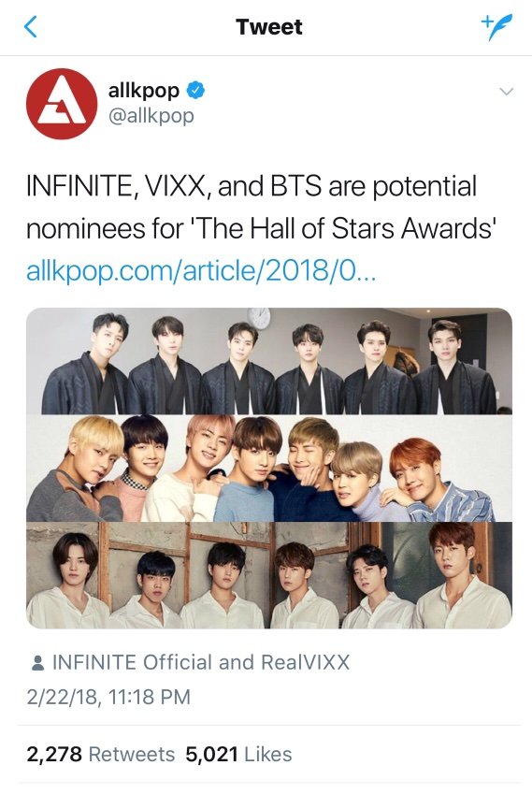Open the allkpop.com article link

(201, 271)
